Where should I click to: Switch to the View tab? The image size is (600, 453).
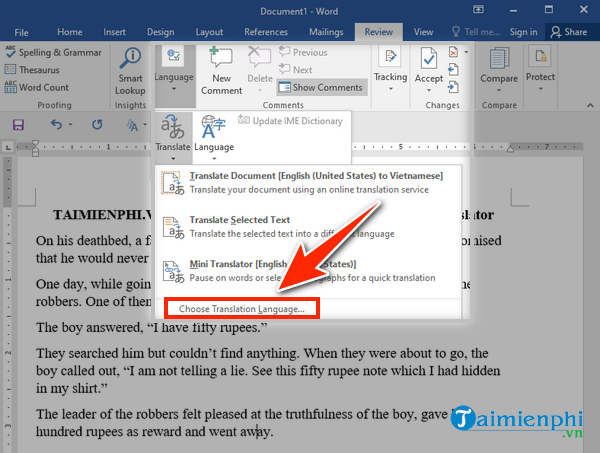pyautogui.click(x=423, y=32)
